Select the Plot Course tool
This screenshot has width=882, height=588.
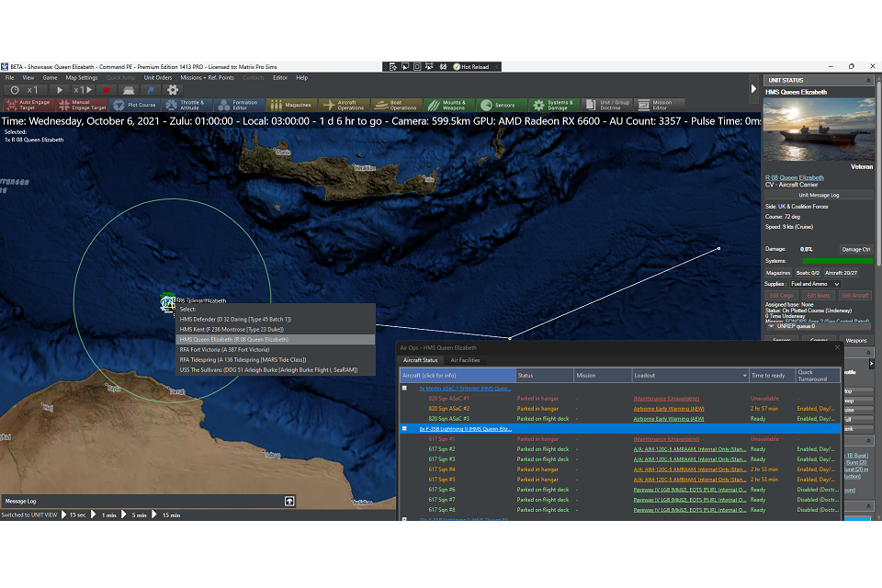[134, 104]
